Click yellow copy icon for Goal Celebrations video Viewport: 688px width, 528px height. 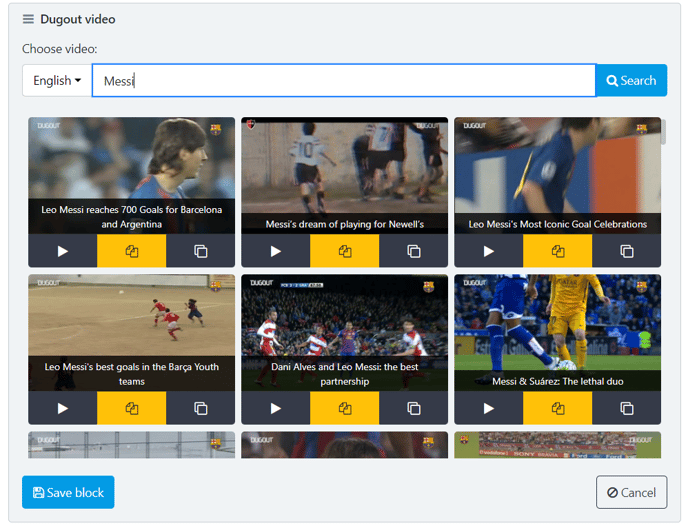558,251
